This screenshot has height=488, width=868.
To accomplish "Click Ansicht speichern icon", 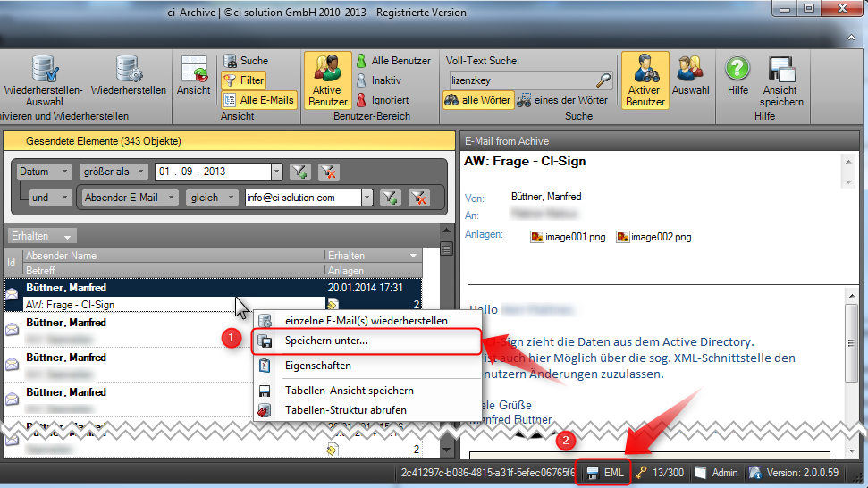I will [780, 71].
